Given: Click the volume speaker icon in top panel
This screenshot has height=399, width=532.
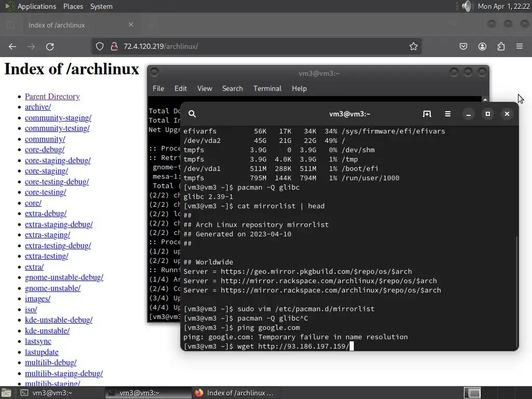Looking at the screenshot, I should point(467,6).
